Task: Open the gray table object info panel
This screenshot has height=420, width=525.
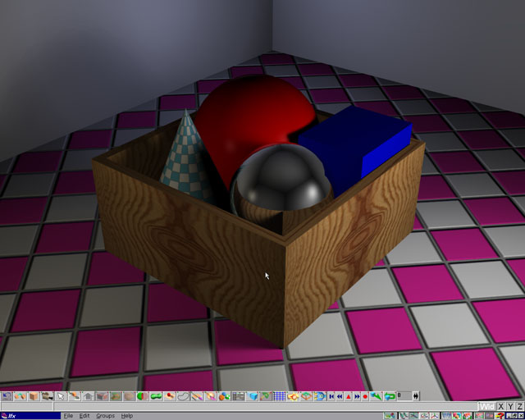Action: coord(238,396)
